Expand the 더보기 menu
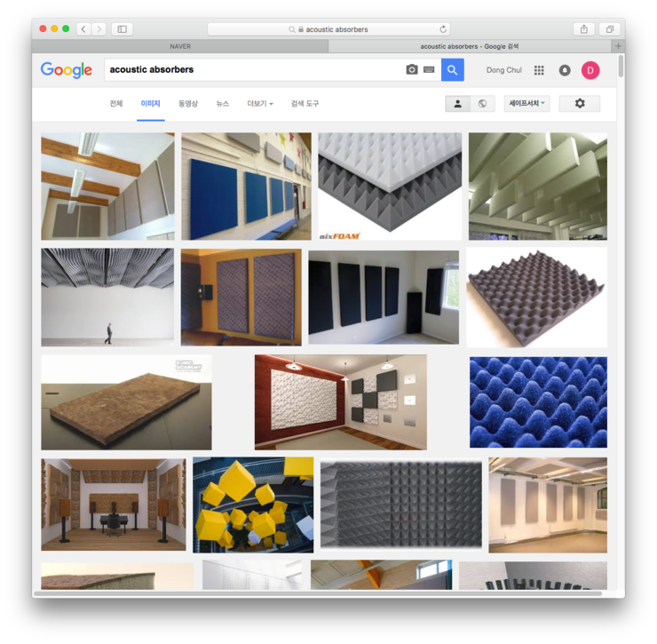 pyautogui.click(x=259, y=104)
